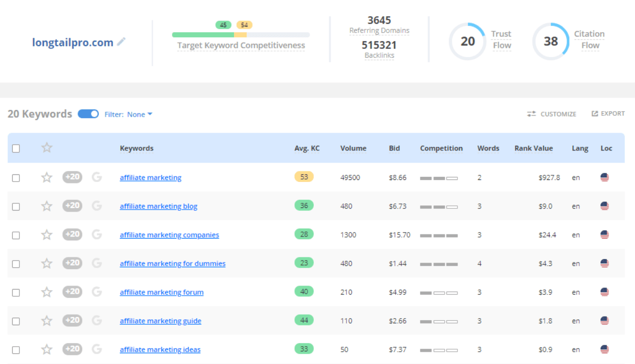635x364 pixels.
Task: Open the Filter: None dropdown
Action: (129, 115)
